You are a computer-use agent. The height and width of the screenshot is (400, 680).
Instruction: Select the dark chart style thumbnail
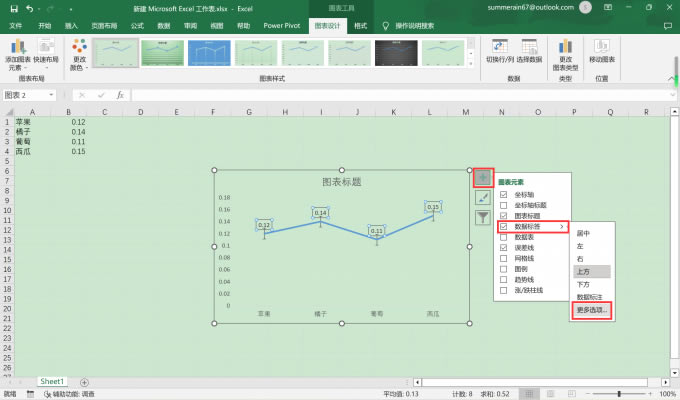(x=396, y=52)
